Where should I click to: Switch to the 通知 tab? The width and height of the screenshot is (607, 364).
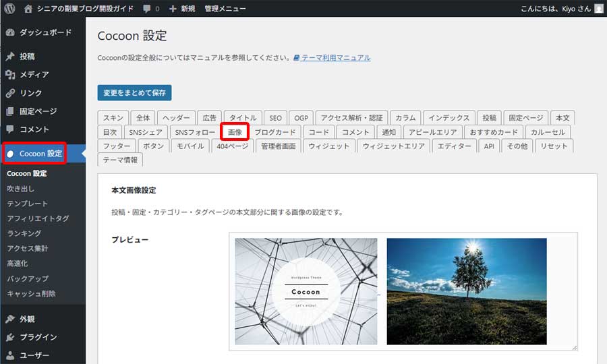388,132
